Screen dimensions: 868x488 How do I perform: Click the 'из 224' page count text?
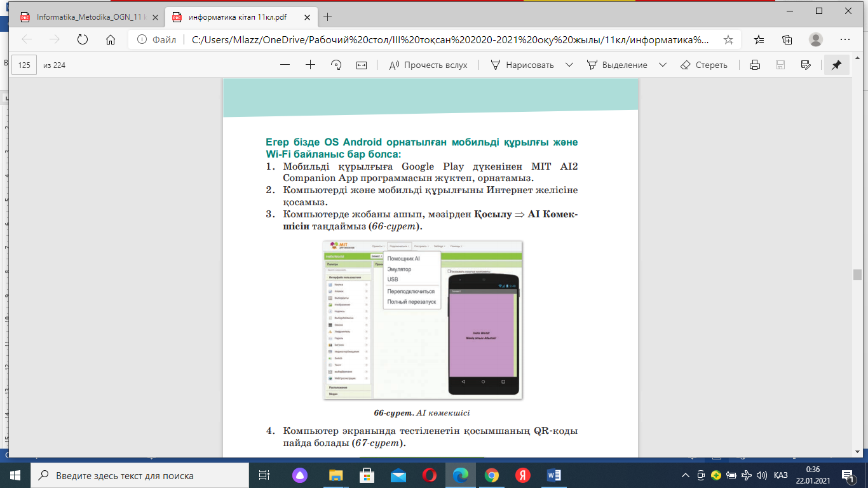tap(55, 65)
